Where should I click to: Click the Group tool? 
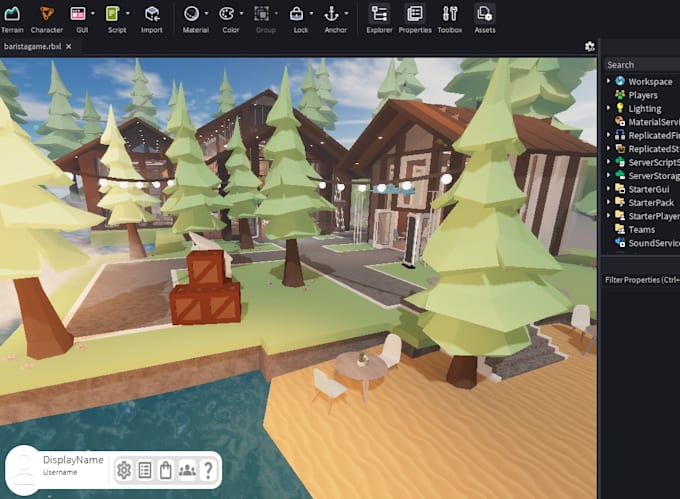(x=263, y=20)
